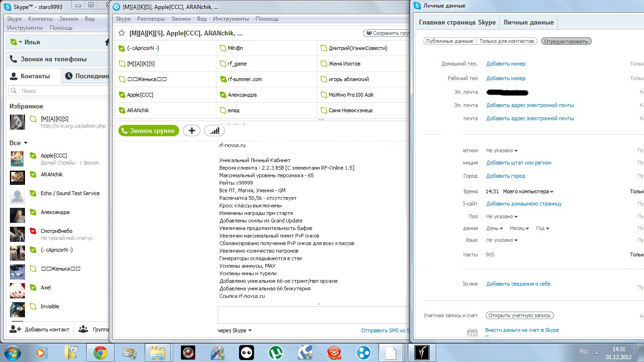Open the Контакты menu in the main Skype window
The image size is (644, 362).
click(x=41, y=19)
